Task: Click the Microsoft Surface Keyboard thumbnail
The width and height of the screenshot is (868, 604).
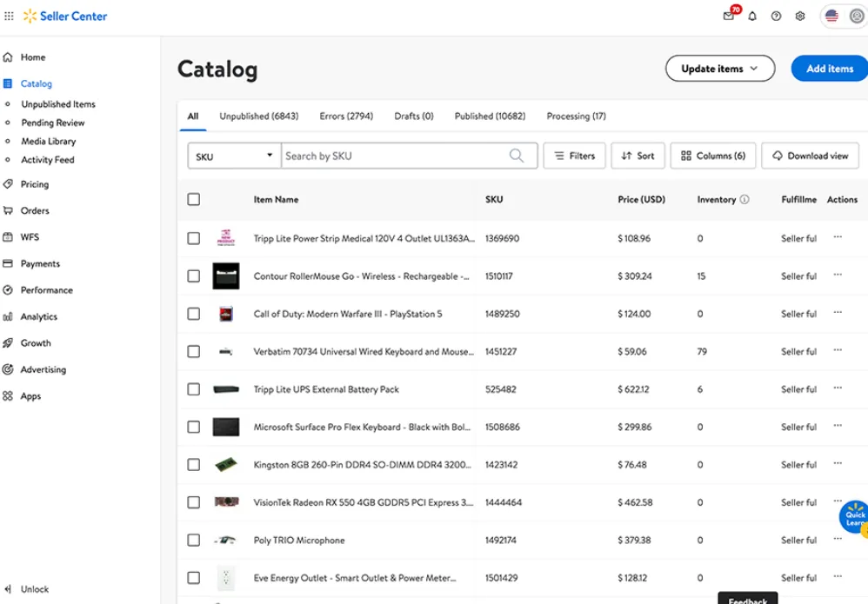Action: point(226,427)
